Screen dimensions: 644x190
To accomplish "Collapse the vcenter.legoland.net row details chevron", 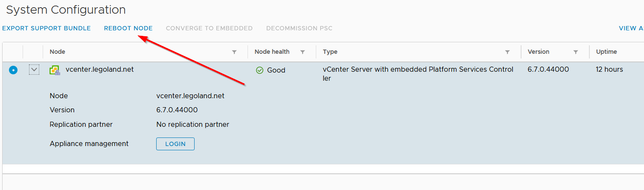I will point(34,70).
